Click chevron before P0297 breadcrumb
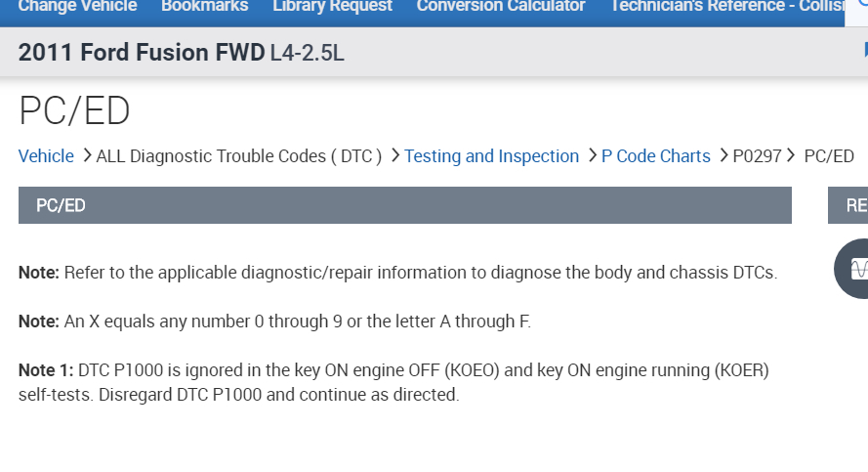Screen dimensions: 868x472 [723, 155]
